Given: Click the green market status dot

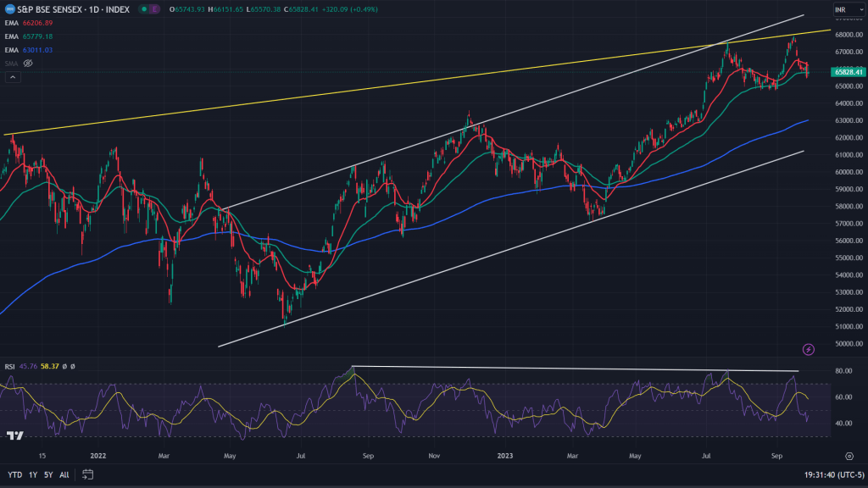Looking at the screenshot, I should pos(142,9).
